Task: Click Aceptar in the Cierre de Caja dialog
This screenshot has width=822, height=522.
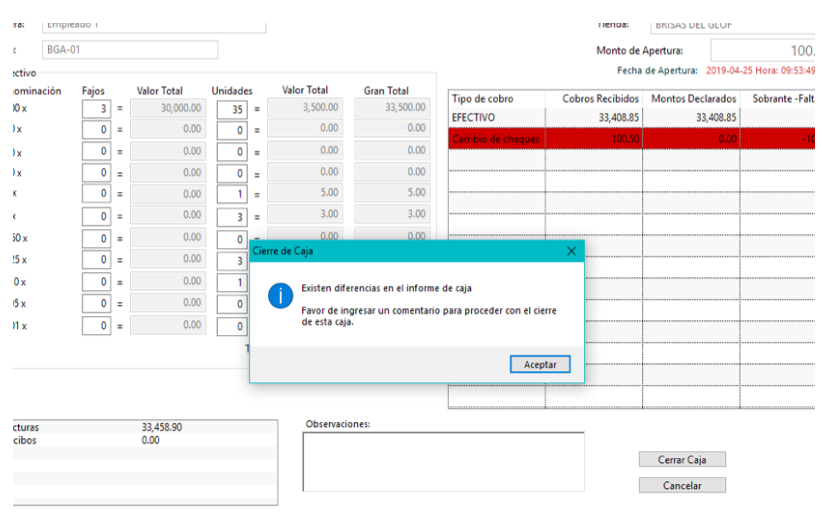Action: (540, 364)
